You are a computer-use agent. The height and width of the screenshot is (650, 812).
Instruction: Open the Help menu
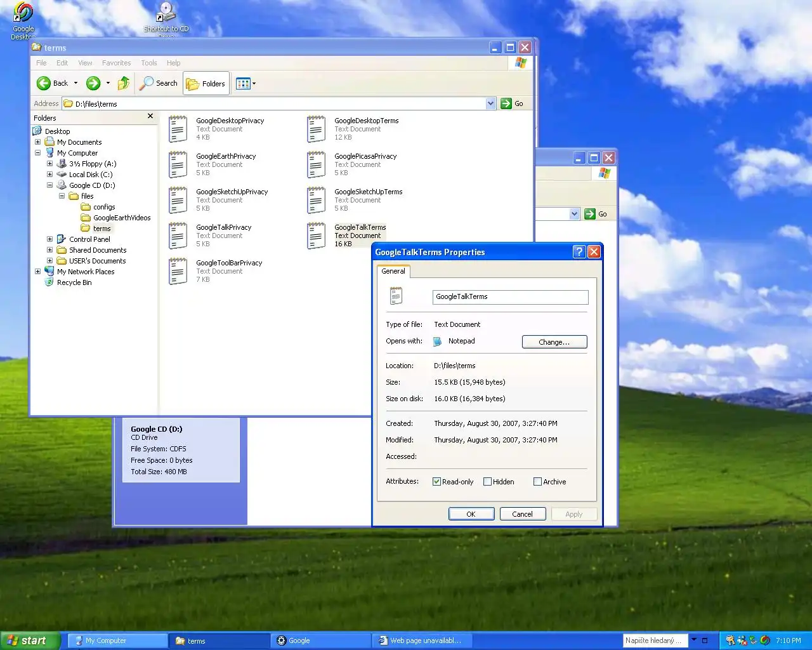click(173, 63)
